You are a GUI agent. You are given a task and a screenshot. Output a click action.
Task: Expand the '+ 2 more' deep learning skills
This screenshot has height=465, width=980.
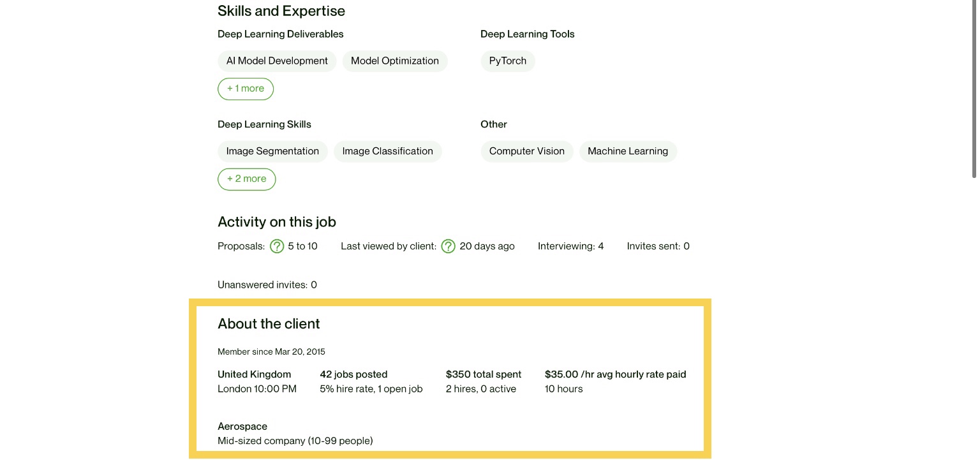click(x=246, y=179)
